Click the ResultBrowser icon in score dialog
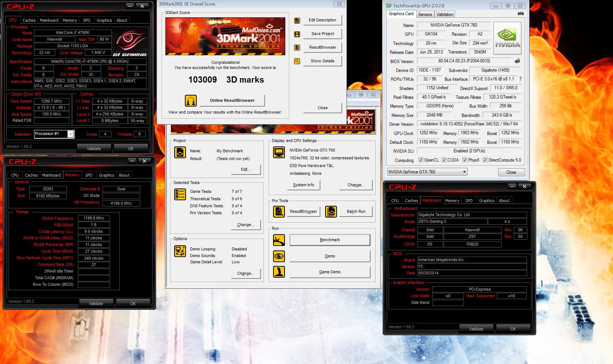This screenshot has height=364, width=613. [x=297, y=48]
